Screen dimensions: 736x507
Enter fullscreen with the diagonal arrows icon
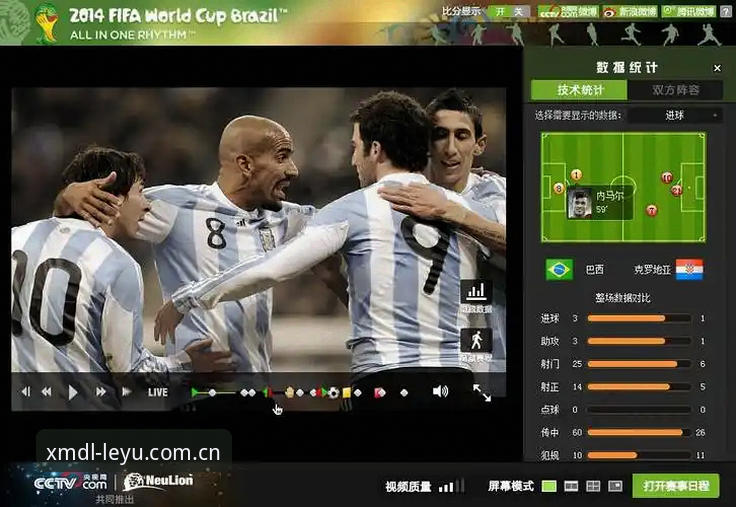click(482, 393)
